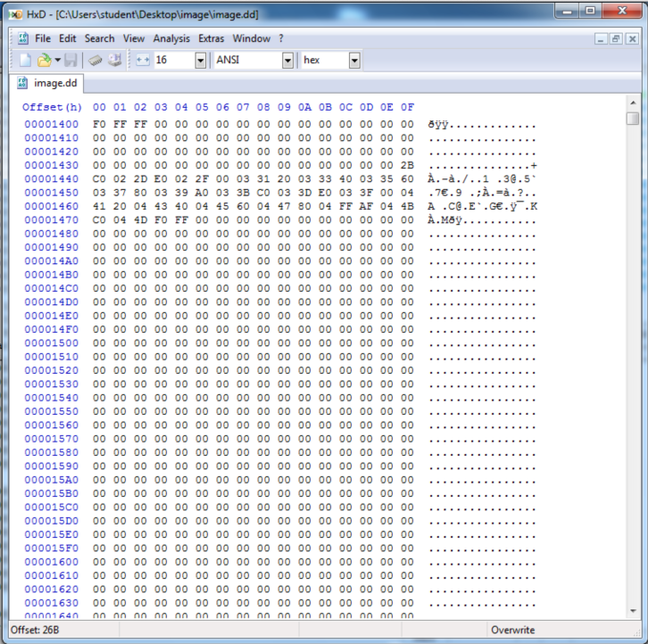Click column header 00
Viewport: 648px width, 644px height.
[99, 107]
